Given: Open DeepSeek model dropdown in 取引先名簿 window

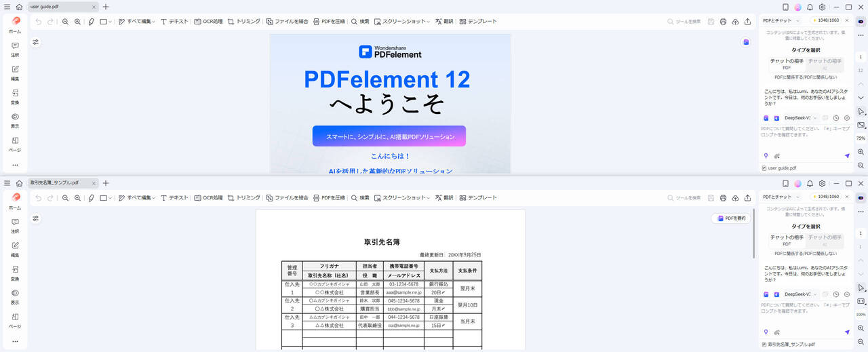Looking at the screenshot, I should pyautogui.click(x=801, y=294).
